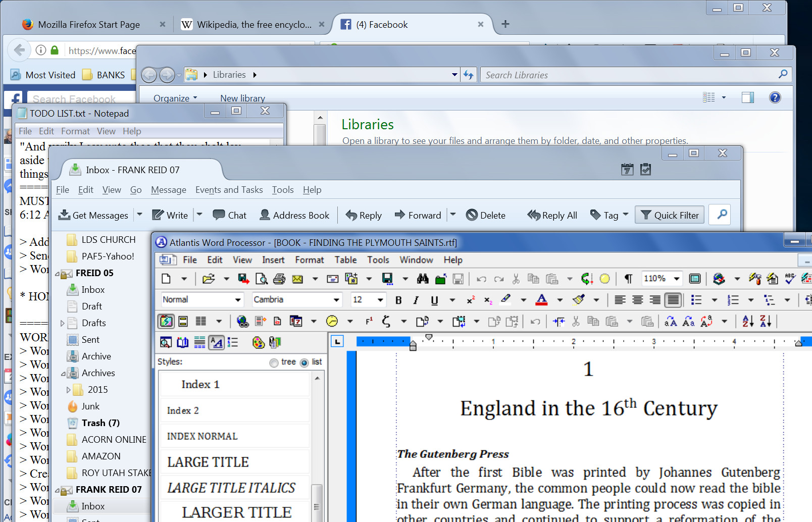The image size is (812, 522).
Task: Toggle the paragraph marks (¶) display
Action: tap(628, 279)
